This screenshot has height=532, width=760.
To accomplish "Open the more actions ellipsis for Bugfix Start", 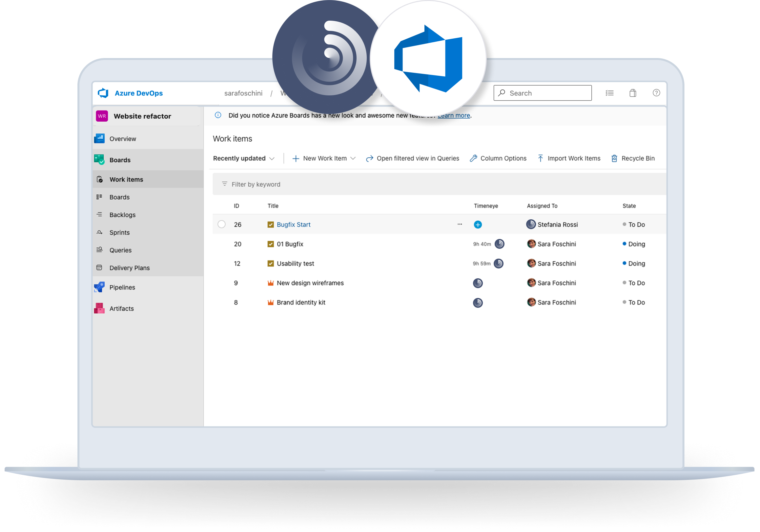I will coord(460,224).
